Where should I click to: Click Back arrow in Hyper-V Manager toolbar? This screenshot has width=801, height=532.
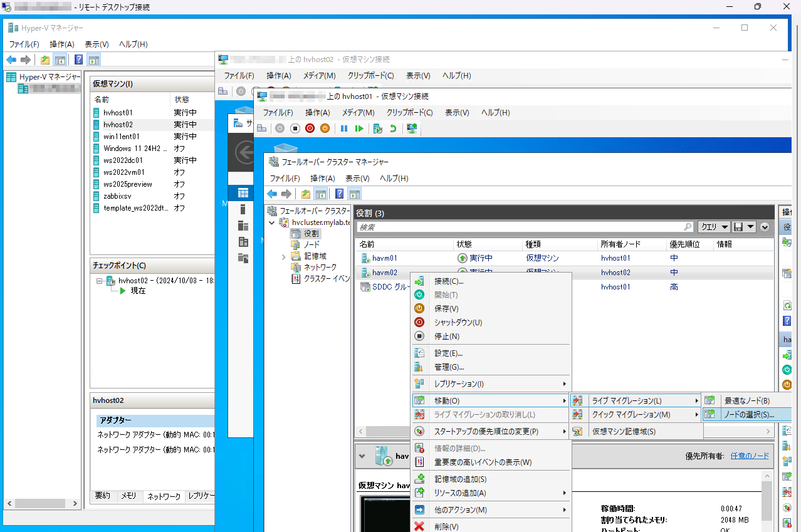point(11,60)
